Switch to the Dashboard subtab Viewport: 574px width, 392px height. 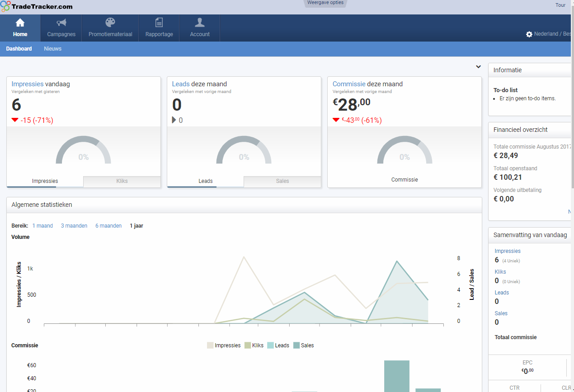click(x=19, y=49)
